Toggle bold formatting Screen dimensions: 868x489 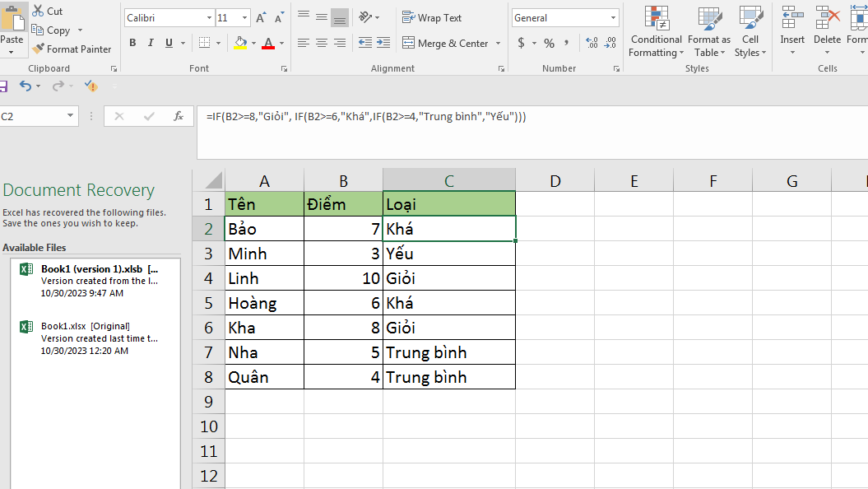click(x=132, y=41)
